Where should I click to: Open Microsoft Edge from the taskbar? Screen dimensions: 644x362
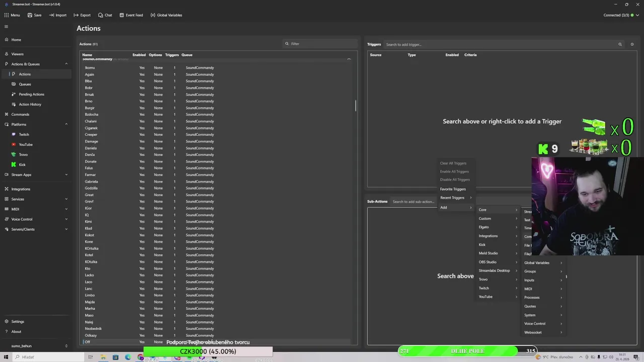[128, 357]
